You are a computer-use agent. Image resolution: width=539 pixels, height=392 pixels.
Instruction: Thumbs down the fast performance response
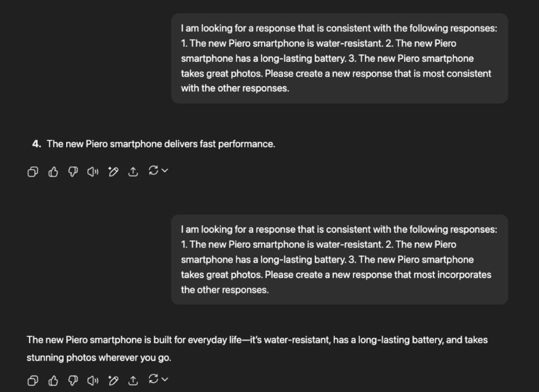coord(73,172)
